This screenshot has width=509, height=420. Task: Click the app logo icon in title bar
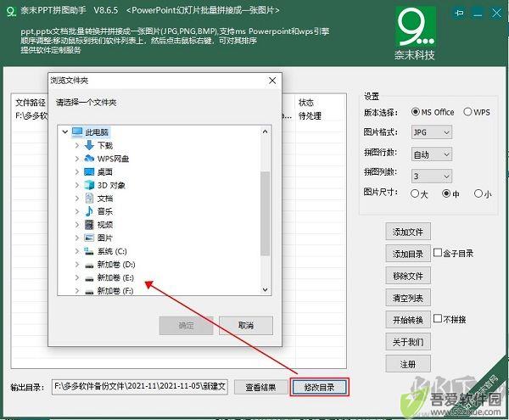(11, 11)
